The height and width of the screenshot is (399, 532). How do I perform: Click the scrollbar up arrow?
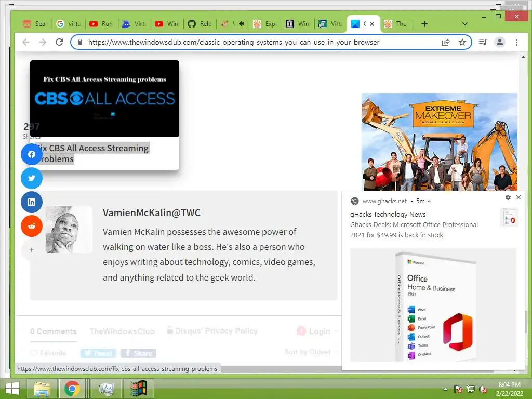pos(523,57)
